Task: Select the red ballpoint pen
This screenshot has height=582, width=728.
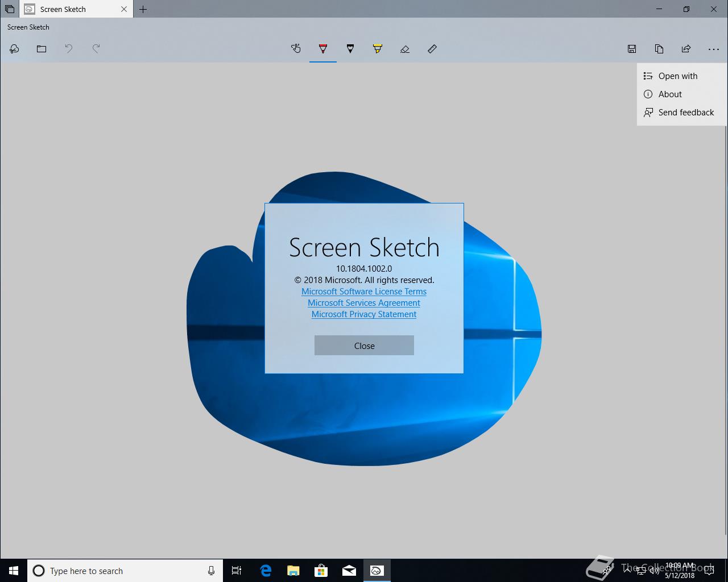Action: click(323, 49)
